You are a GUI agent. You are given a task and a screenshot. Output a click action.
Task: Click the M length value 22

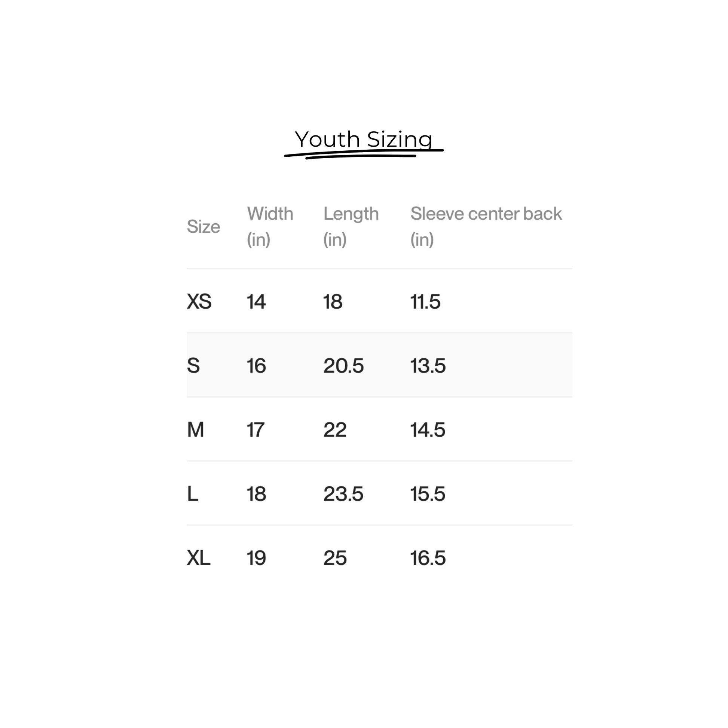pyautogui.click(x=334, y=429)
